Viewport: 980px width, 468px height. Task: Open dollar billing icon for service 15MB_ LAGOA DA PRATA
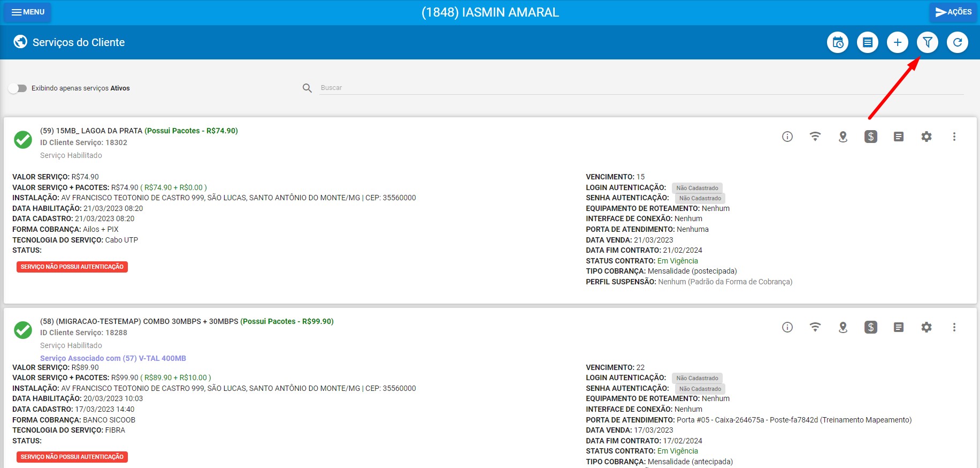tap(871, 137)
